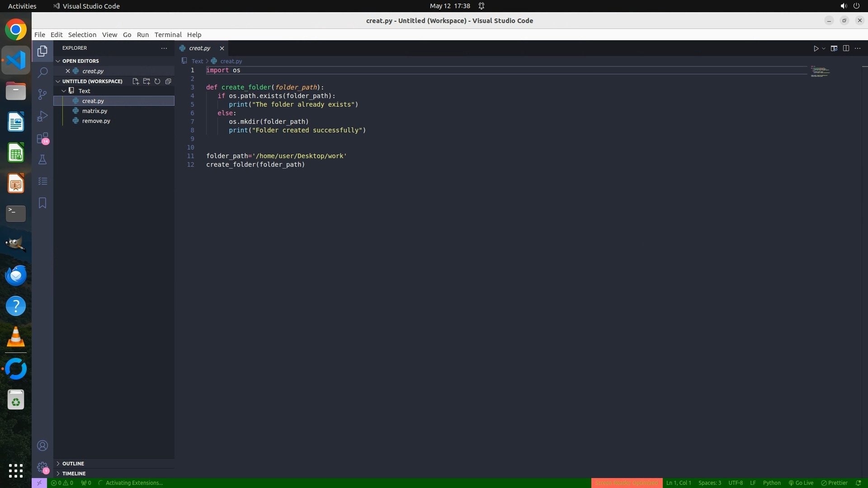Open the Search view in activity bar
868x488 pixels.
42,72
